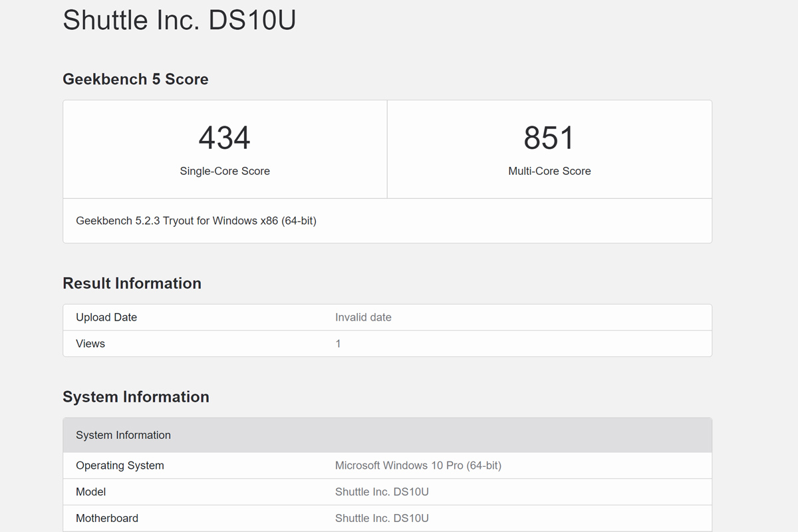The width and height of the screenshot is (798, 532).
Task: Select the Views count value 1
Action: pos(338,344)
